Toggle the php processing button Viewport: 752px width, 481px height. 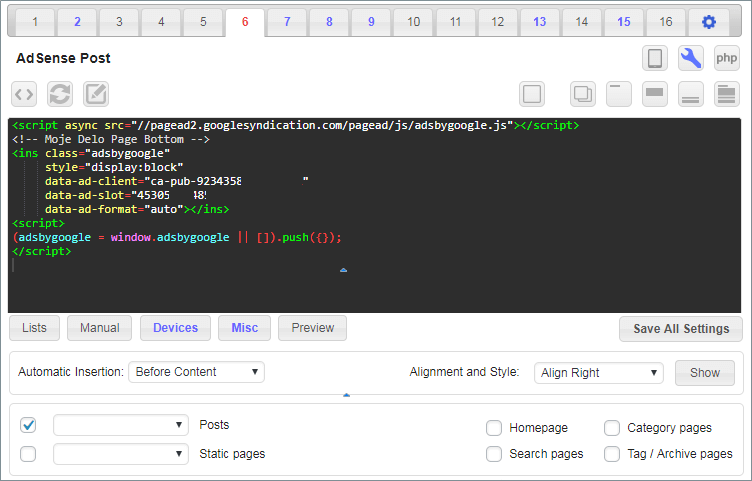(727, 58)
